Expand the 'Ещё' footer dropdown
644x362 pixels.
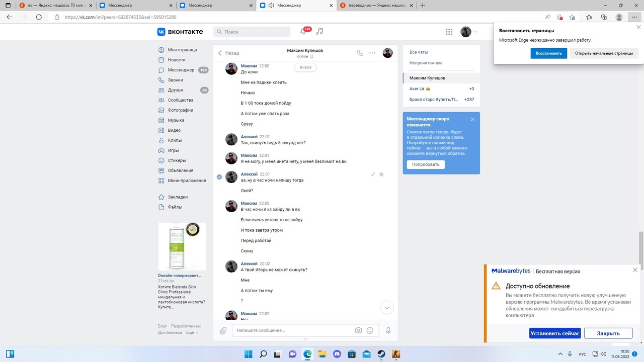[x=192, y=332]
